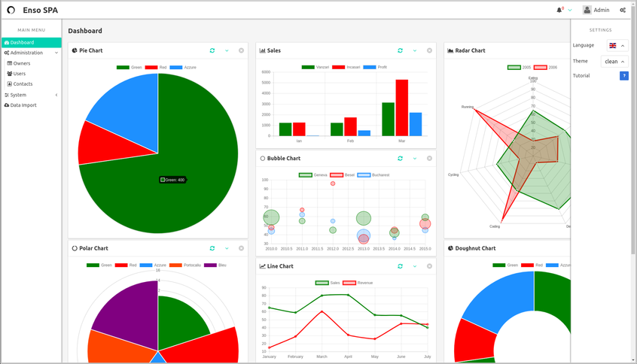Close the Polar Chart card

[x=241, y=248]
